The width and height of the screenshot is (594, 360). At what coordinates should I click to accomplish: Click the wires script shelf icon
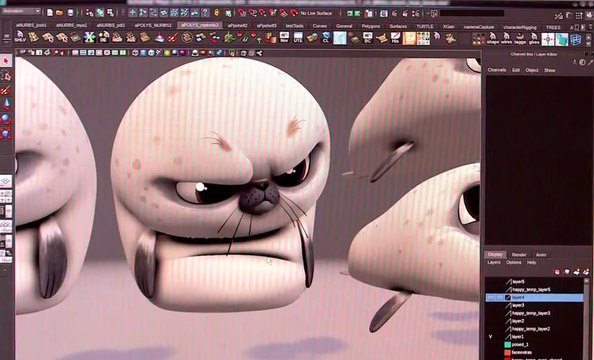tap(506, 38)
